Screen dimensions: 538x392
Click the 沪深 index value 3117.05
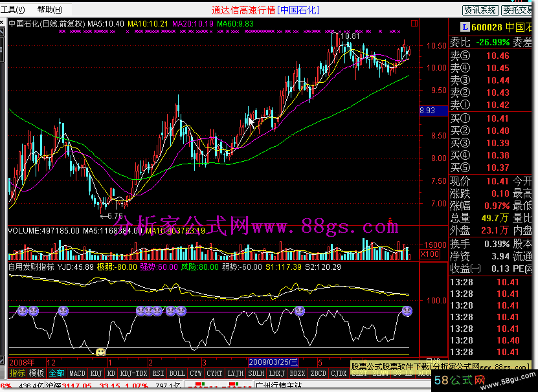click(76, 387)
